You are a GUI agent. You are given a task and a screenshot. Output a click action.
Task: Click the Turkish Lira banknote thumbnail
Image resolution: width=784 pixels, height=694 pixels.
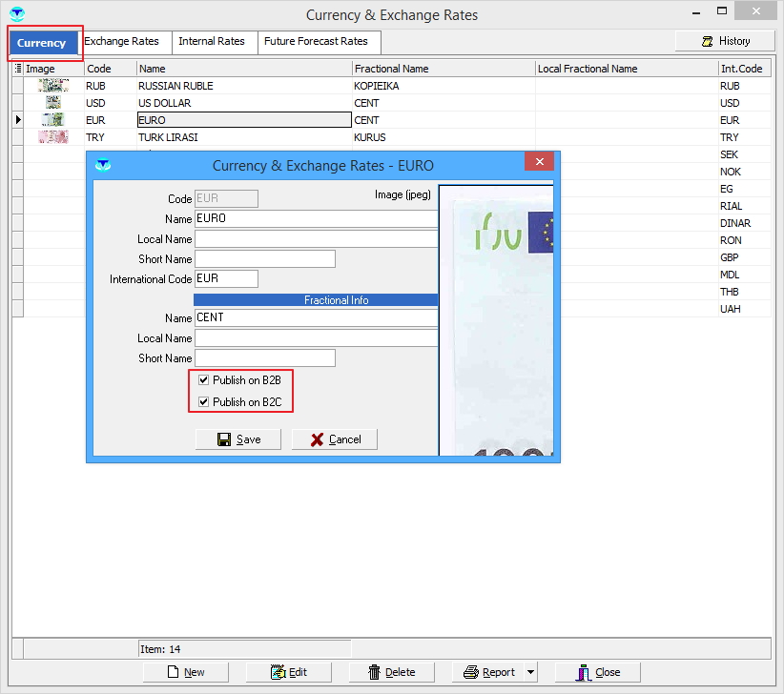[53, 137]
